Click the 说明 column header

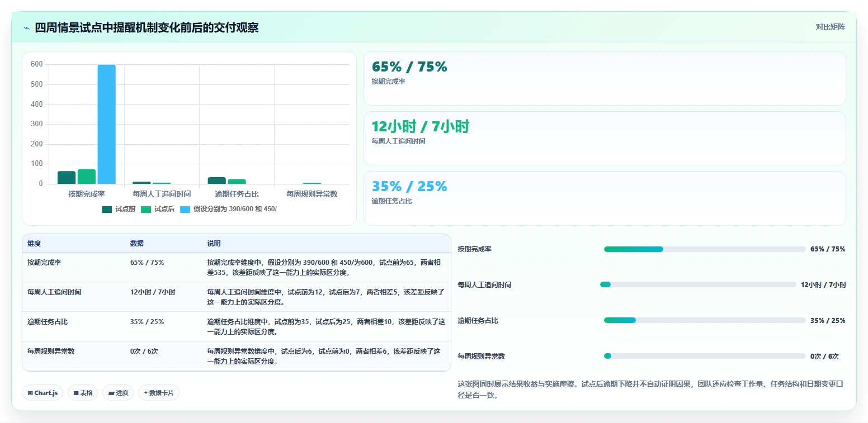pos(214,244)
